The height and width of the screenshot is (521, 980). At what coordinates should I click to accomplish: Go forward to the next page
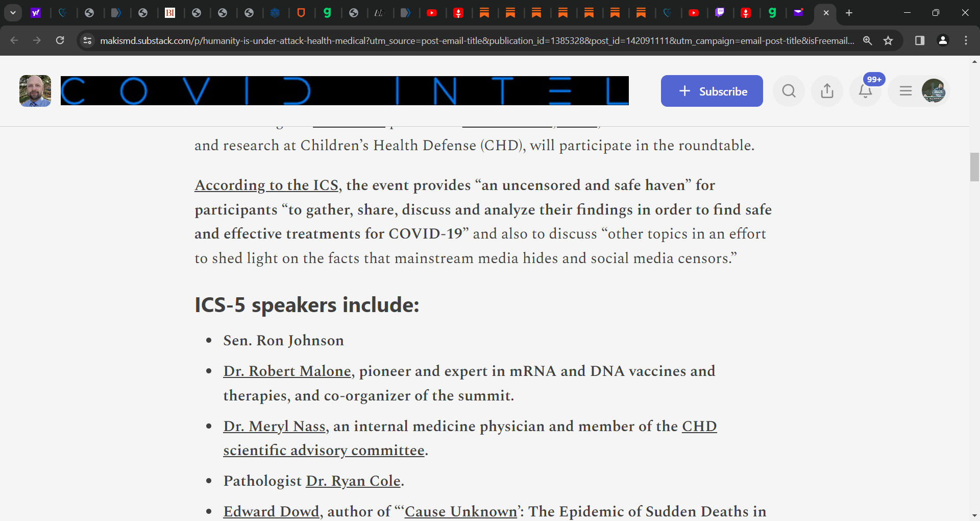pyautogui.click(x=37, y=40)
